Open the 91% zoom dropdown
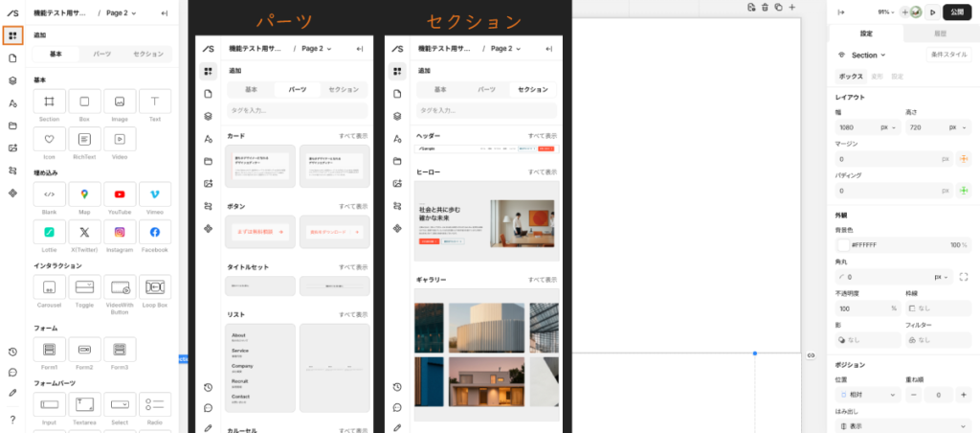 click(886, 11)
